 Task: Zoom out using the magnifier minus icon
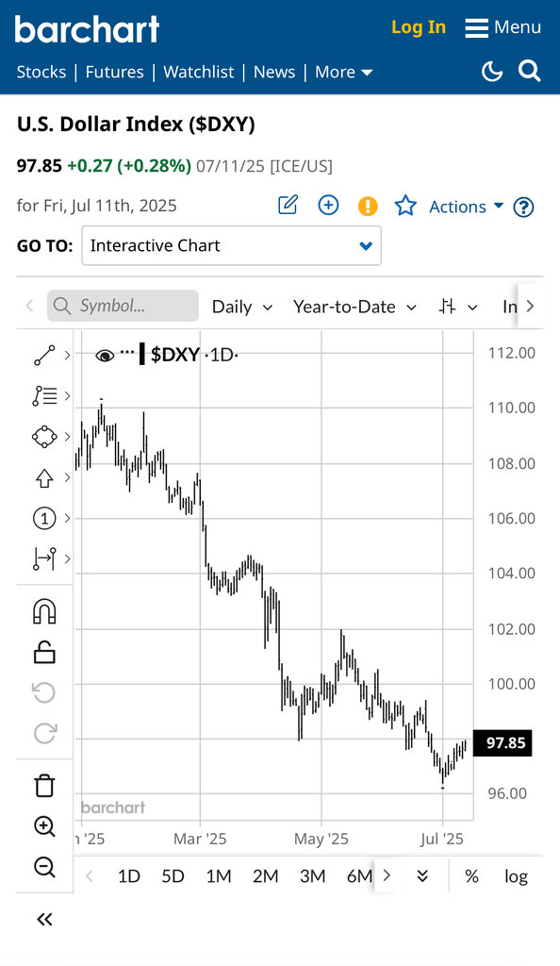pos(44,867)
